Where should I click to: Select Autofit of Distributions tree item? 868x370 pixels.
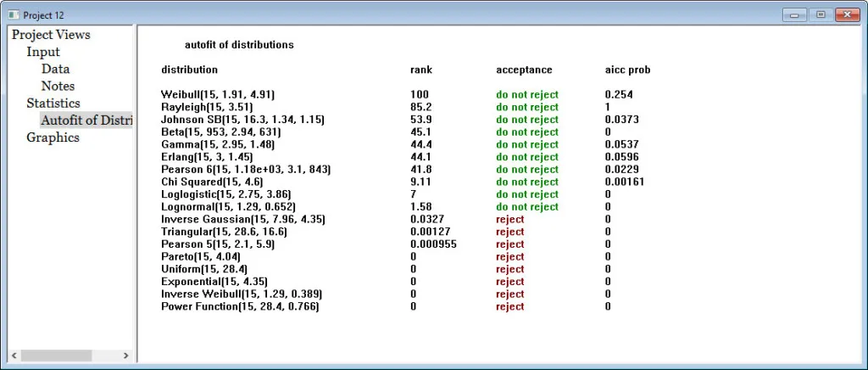point(86,121)
